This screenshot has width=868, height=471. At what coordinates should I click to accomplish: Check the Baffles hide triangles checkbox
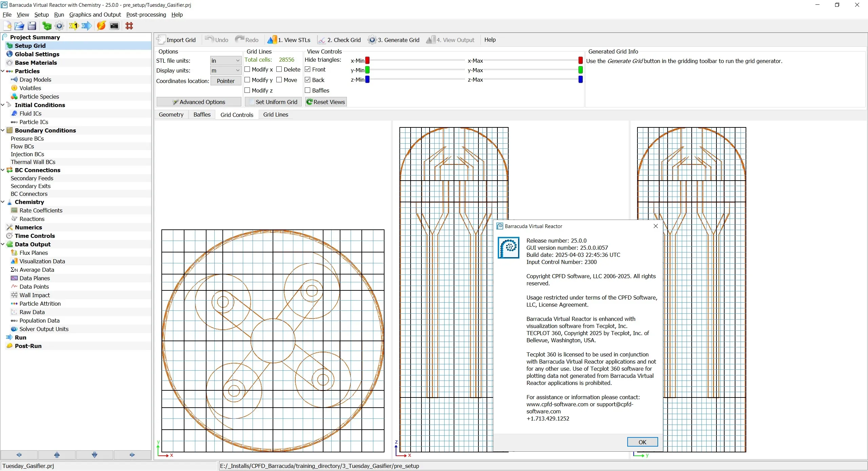(308, 90)
